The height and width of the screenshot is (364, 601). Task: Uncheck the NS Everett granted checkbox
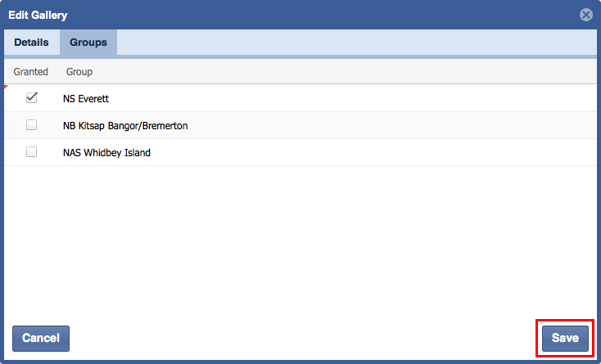click(32, 98)
